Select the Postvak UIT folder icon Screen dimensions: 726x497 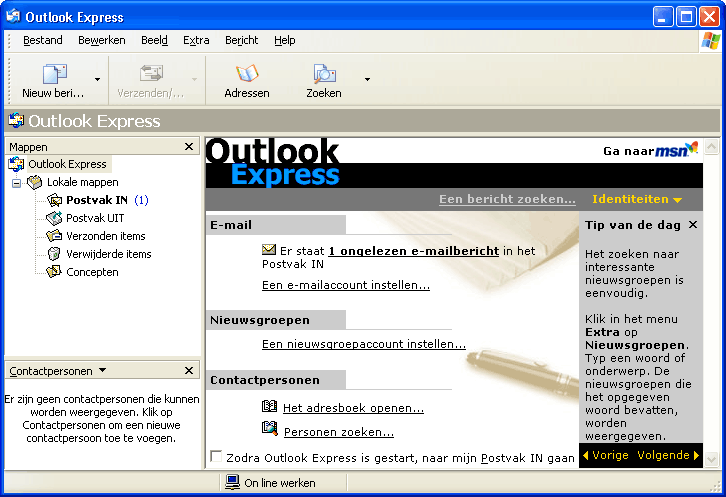pyautogui.click(x=54, y=218)
